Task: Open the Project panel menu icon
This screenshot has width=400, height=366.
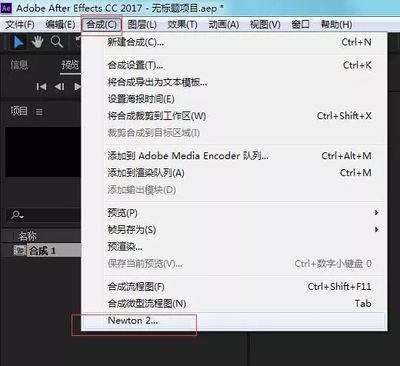Action: (x=39, y=112)
